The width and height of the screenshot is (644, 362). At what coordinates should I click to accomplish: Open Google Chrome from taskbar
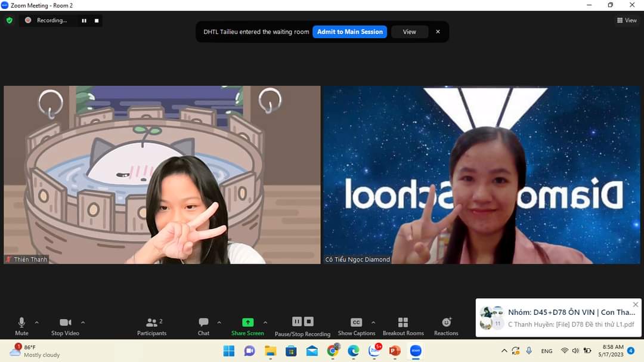coord(333,351)
